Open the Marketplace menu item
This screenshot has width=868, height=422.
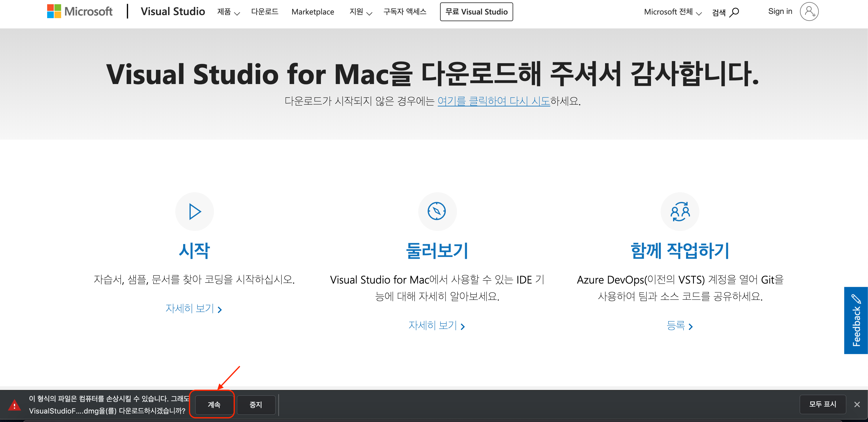coord(313,12)
